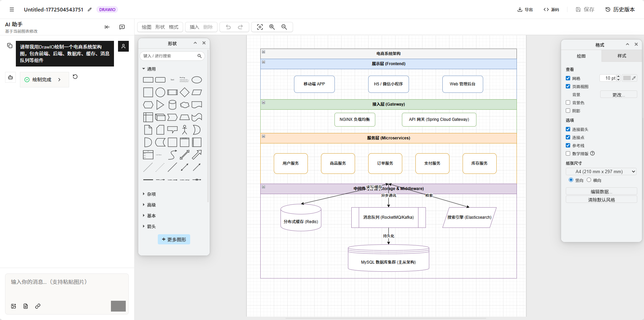644x320 pixels.
Task: Click the 更多图形 button
Action: [174, 239]
